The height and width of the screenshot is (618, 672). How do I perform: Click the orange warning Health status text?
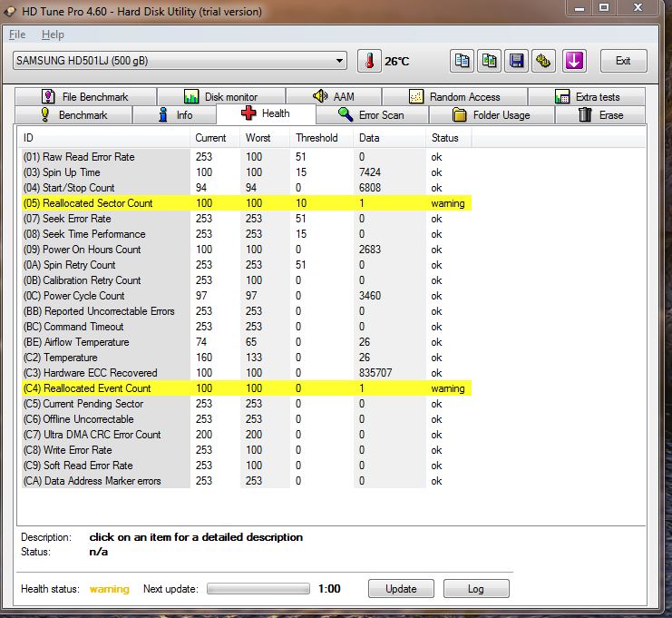click(x=110, y=589)
